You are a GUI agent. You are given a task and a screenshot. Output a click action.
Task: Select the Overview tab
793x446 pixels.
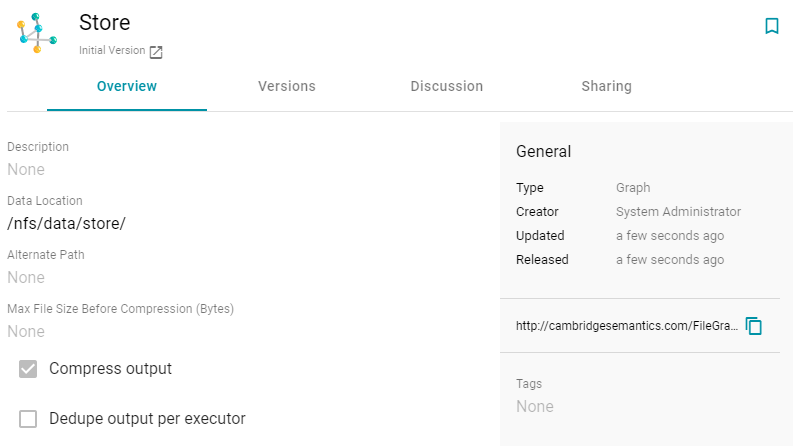coord(127,86)
